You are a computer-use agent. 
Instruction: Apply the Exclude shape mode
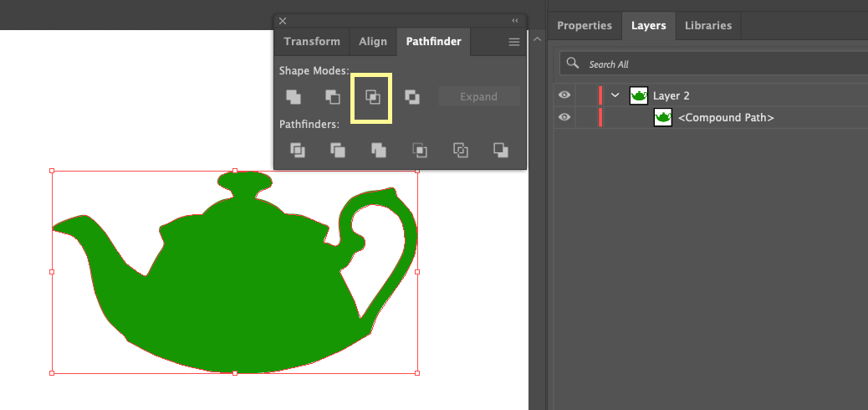(412, 97)
